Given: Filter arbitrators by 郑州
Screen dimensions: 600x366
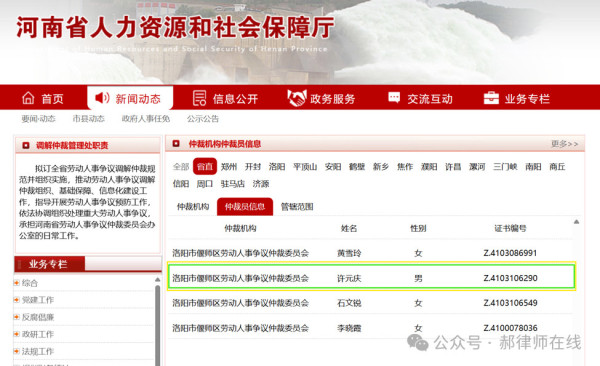Looking at the screenshot, I should click(229, 167).
